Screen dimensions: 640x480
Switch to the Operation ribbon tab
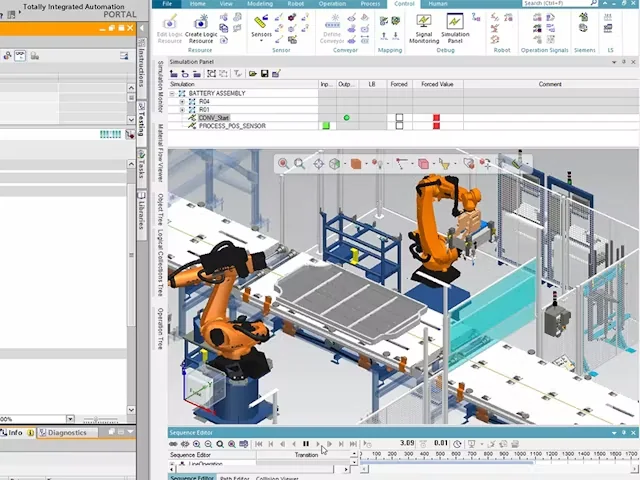pyautogui.click(x=332, y=4)
